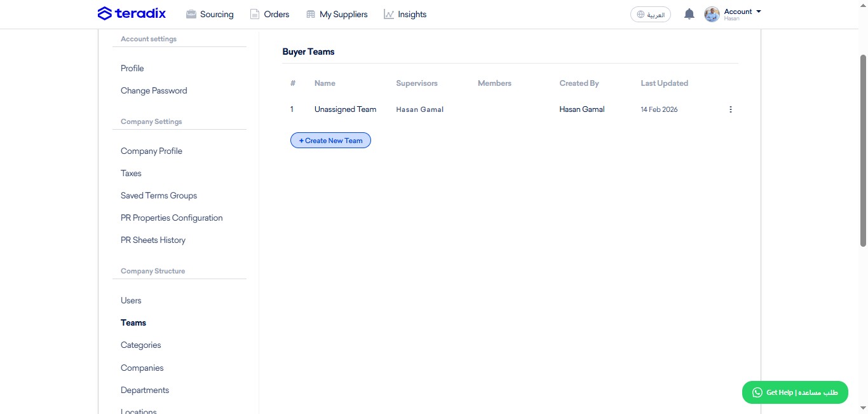Open Categories page
The height and width of the screenshot is (414, 868).
[x=141, y=345]
